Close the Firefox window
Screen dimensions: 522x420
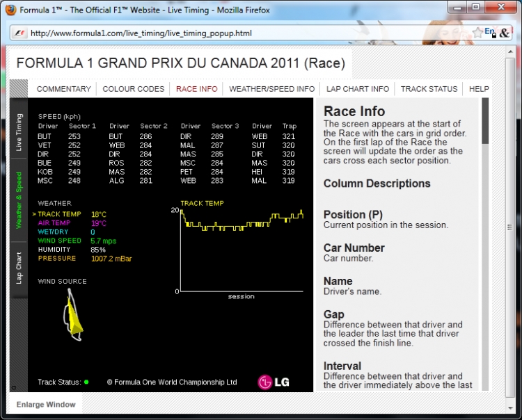(501, 8)
